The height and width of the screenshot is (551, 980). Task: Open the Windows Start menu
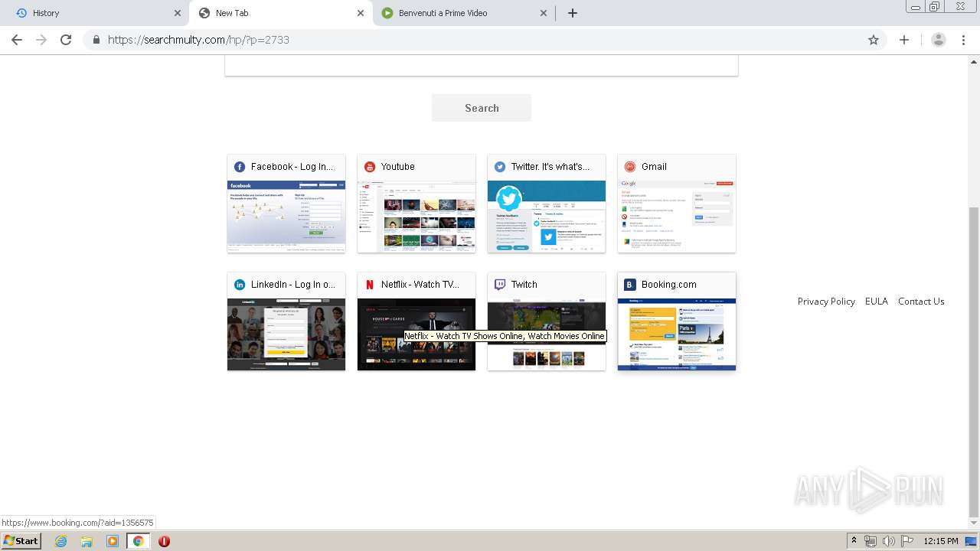[21, 541]
